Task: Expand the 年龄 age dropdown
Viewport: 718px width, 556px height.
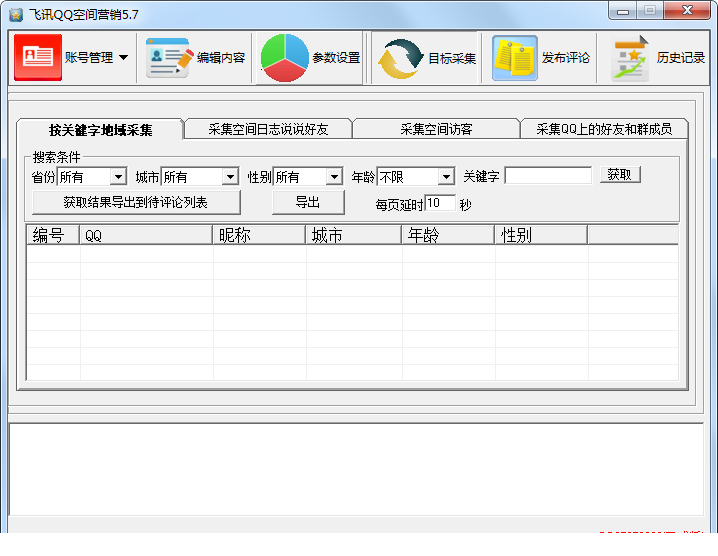Action: pos(446,177)
